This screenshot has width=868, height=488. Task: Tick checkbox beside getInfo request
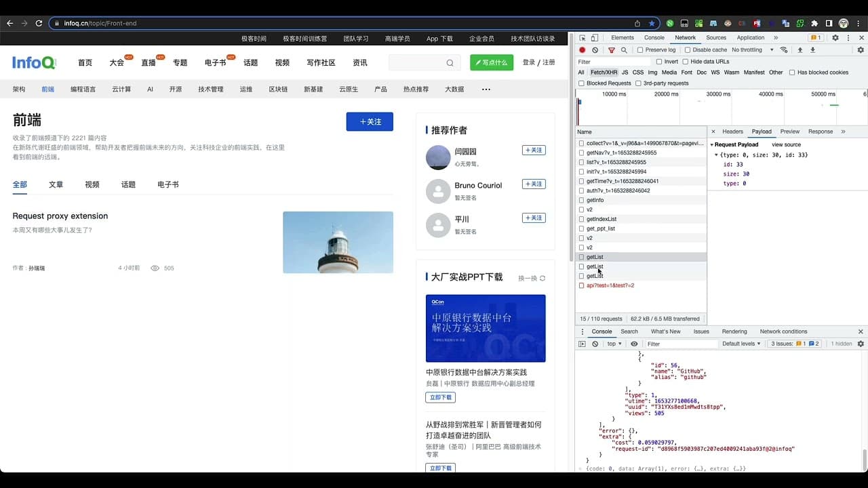point(581,201)
